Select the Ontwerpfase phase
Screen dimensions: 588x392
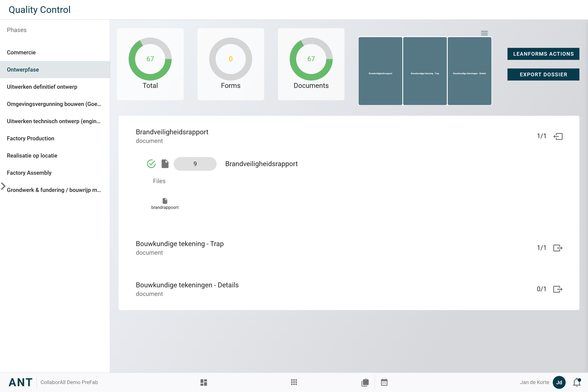pyautogui.click(x=55, y=70)
